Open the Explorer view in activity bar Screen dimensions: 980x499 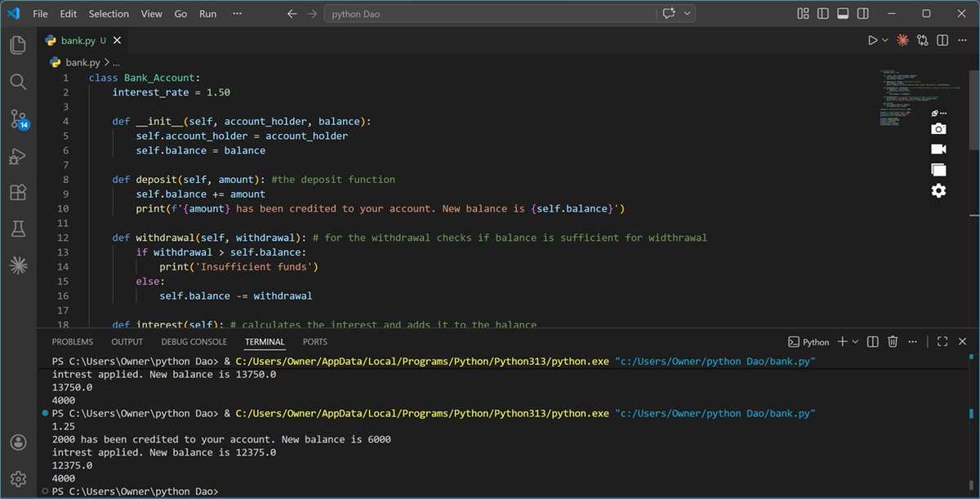click(x=18, y=46)
